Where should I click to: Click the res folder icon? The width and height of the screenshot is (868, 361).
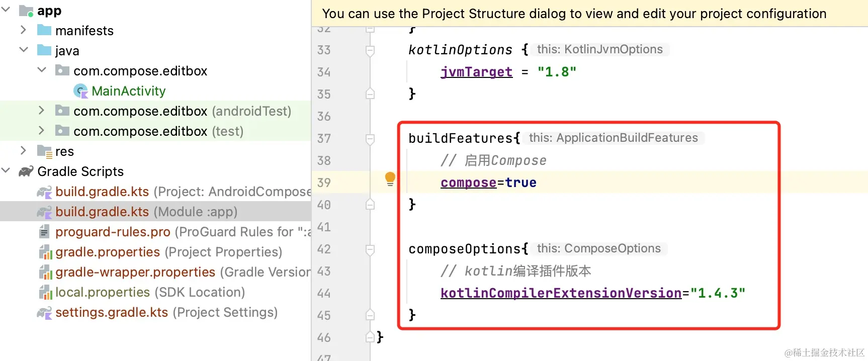44,151
